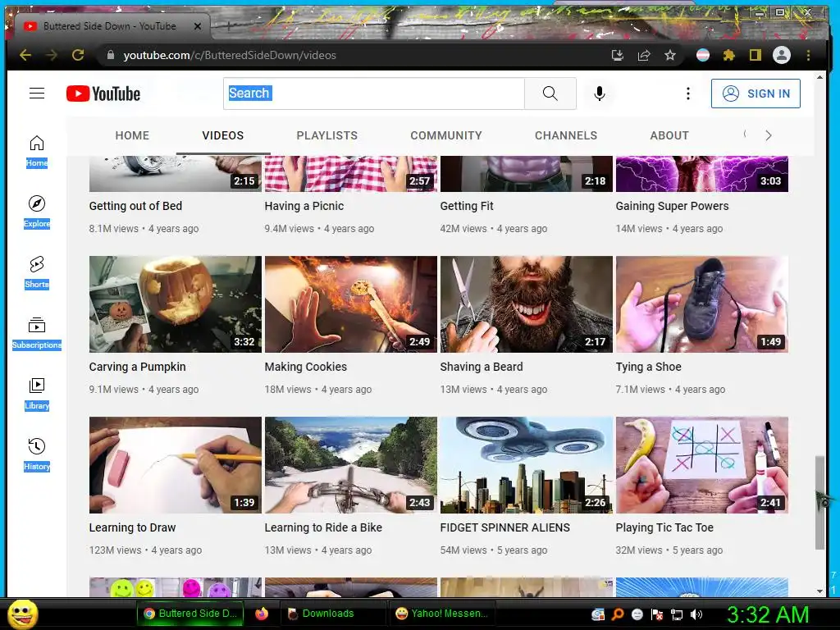Click the Gaining Super Powers title

coord(672,206)
